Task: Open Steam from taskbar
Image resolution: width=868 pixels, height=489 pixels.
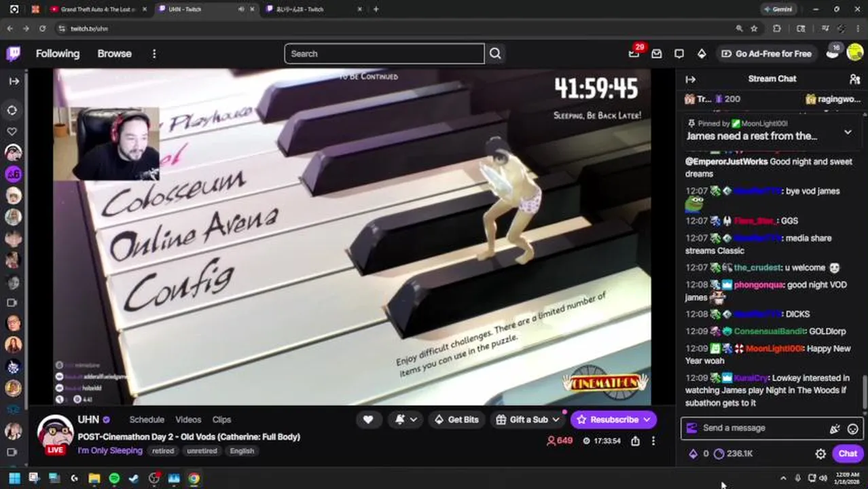Action: point(134,478)
